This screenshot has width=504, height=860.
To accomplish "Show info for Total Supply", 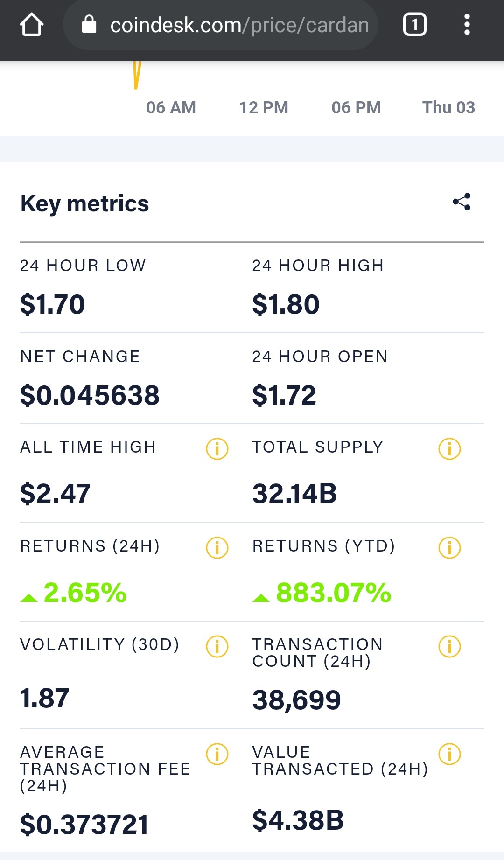I will (x=449, y=449).
